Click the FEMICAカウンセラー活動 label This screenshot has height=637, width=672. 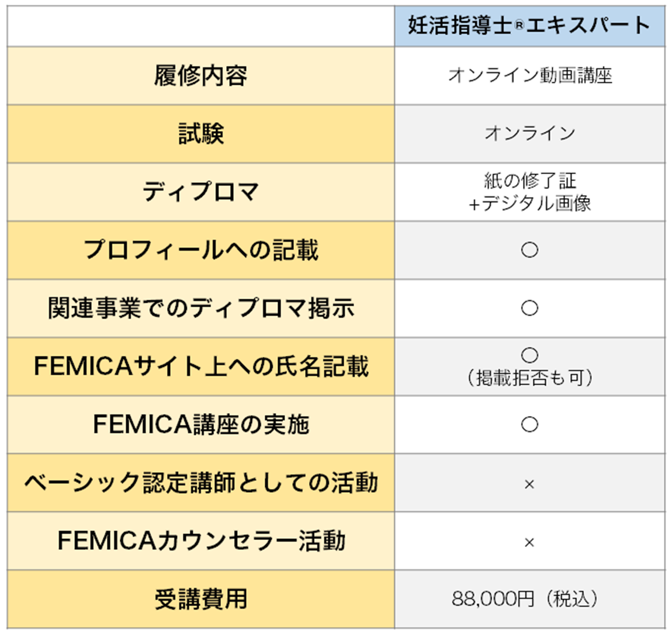point(200,541)
